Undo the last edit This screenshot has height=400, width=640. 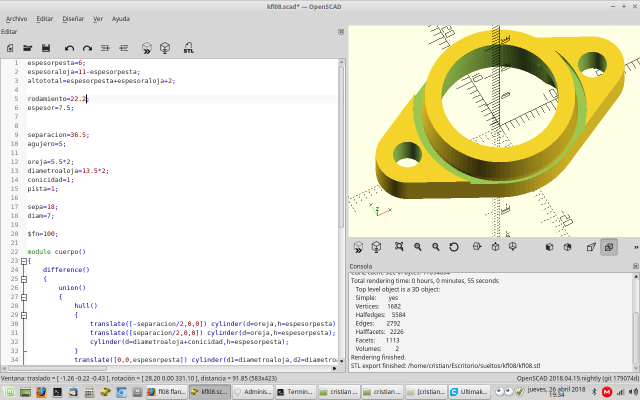69,48
